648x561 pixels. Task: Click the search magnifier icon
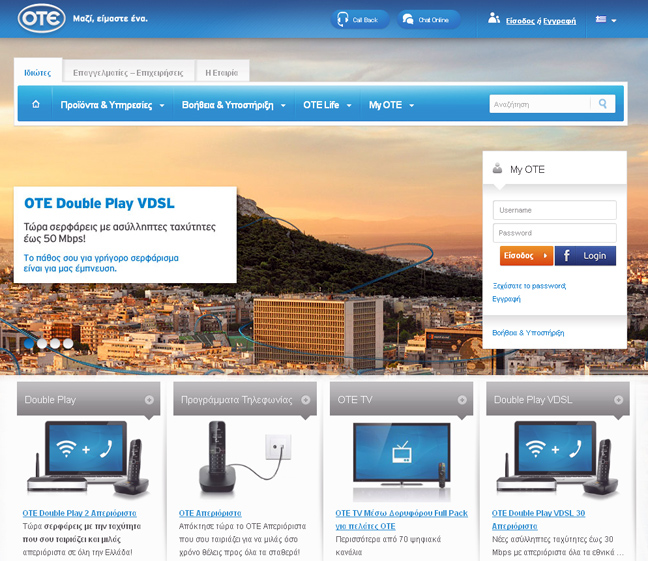603,103
